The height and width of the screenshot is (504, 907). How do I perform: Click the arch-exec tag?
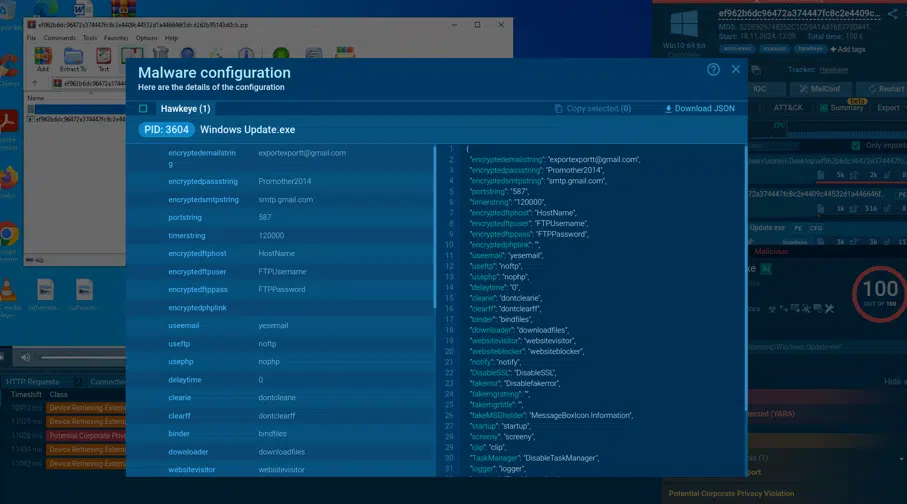pos(738,49)
